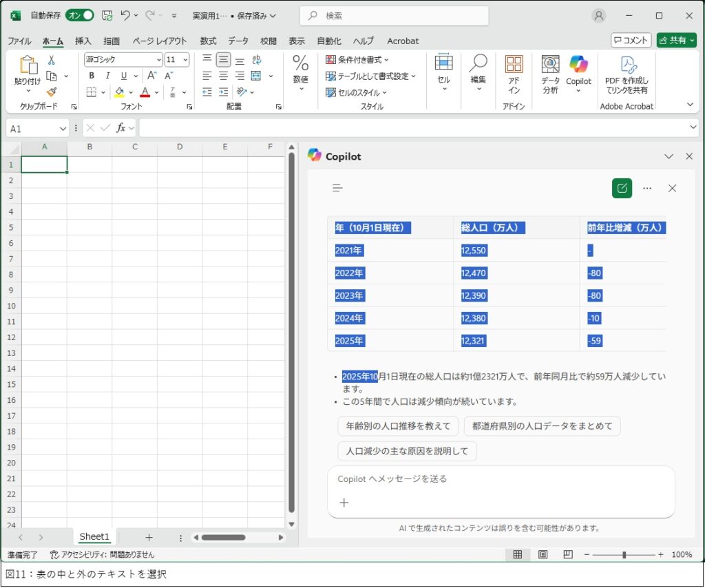
Task: Open the 挿入 ribbon tab
Action: [83, 41]
